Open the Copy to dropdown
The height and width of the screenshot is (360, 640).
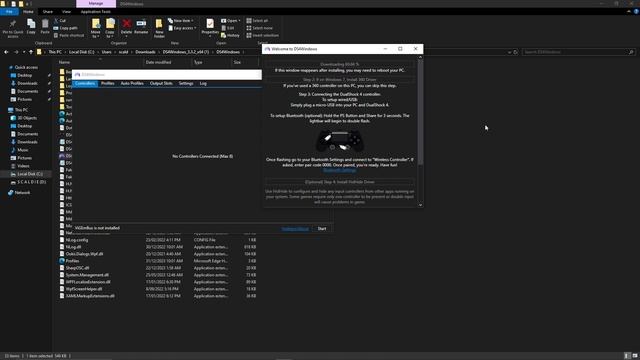click(110, 28)
